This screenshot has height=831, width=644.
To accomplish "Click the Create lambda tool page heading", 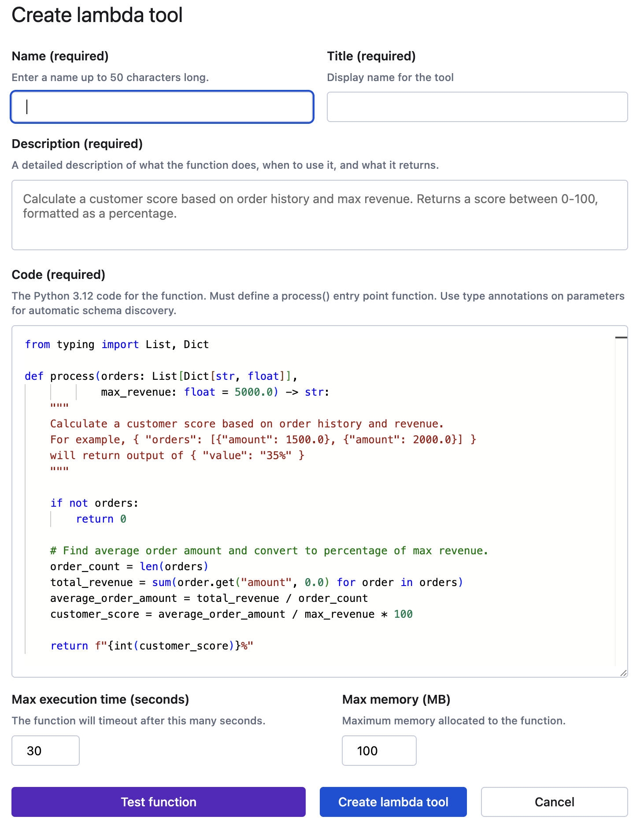I will click(x=97, y=15).
